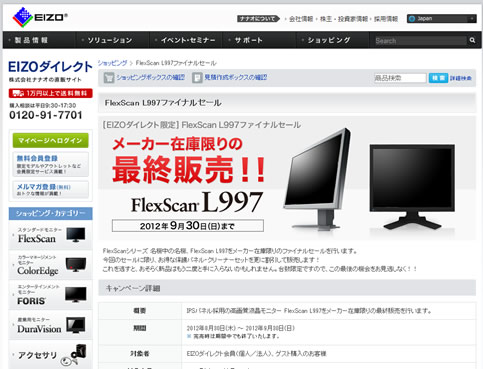Focus the 商品検索 input field
The image size is (483, 369).
pos(400,78)
